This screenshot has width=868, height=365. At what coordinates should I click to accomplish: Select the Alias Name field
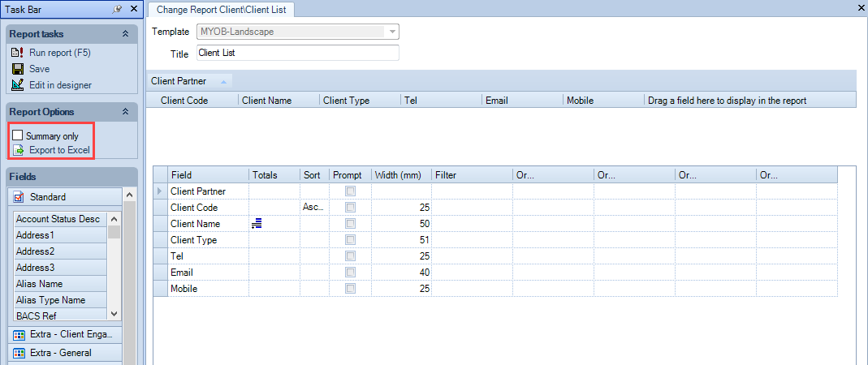click(x=60, y=284)
